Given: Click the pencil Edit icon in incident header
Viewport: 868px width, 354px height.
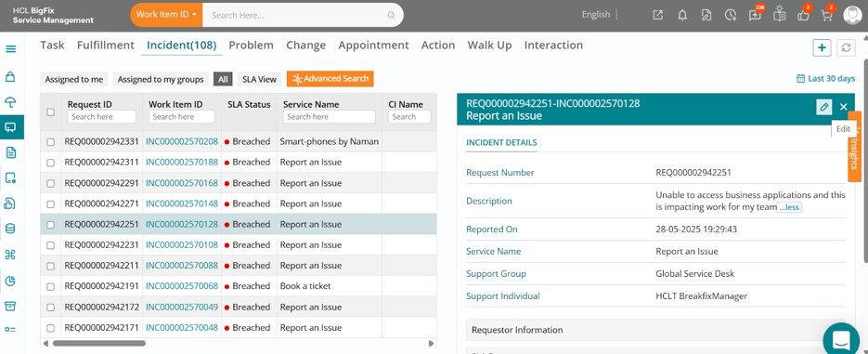Looking at the screenshot, I should (x=823, y=106).
